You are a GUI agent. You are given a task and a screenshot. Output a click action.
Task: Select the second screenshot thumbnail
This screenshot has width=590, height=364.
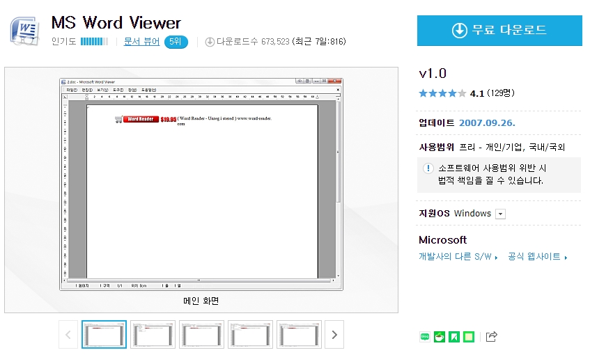(x=153, y=334)
